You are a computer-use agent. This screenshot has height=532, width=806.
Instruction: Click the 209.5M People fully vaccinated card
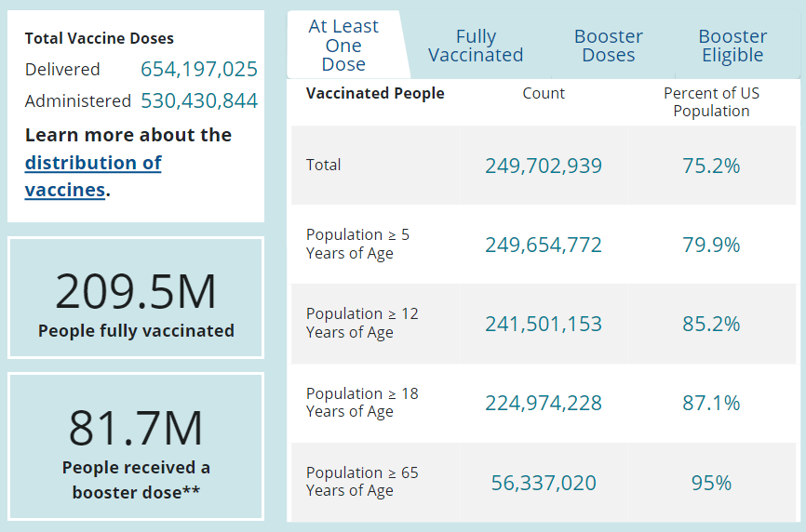pyautogui.click(x=136, y=298)
